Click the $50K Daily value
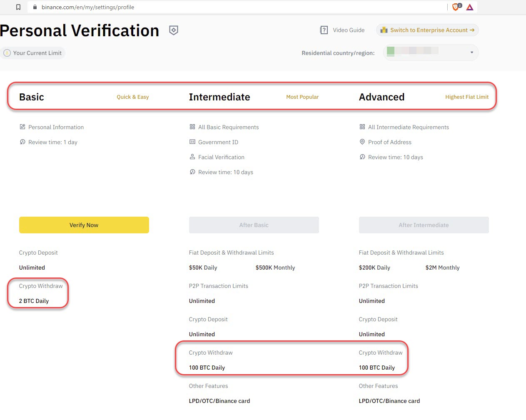This screenshot has height=420, width=526. tap(203, 267)
